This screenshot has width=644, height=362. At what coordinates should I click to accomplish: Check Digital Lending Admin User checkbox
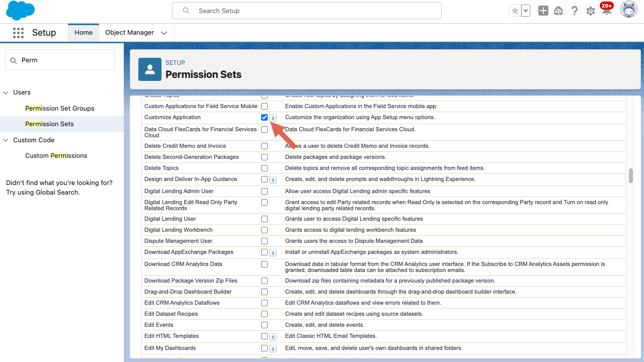pos(264,191)
